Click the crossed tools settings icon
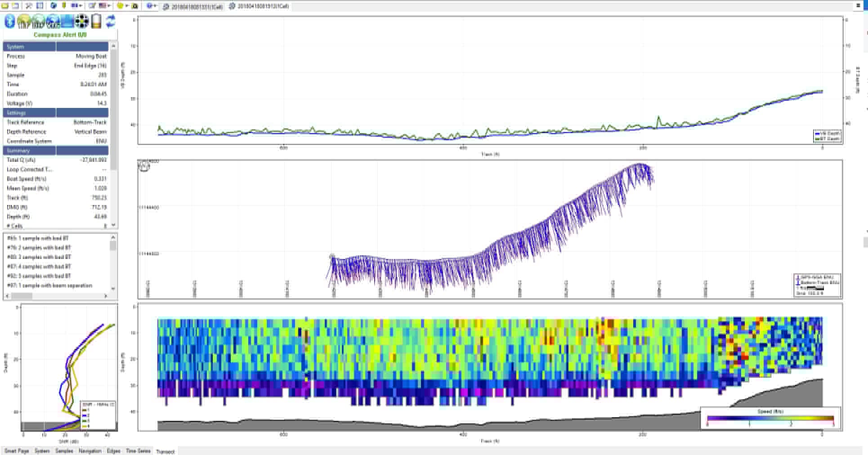Viewport: 868px width, 455px height. click(x=29, y=6)
